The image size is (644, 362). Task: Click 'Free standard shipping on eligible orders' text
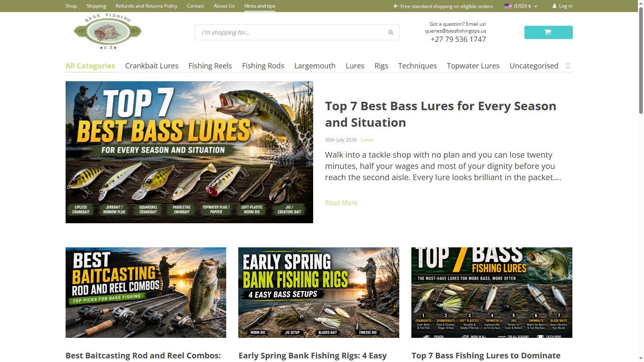coord(446,6)
